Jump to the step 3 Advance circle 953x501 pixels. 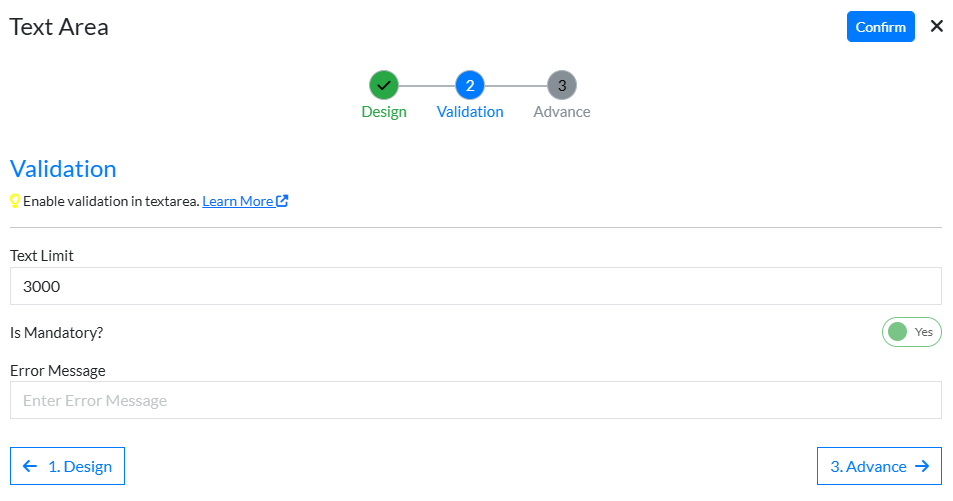tap(562, 85)
